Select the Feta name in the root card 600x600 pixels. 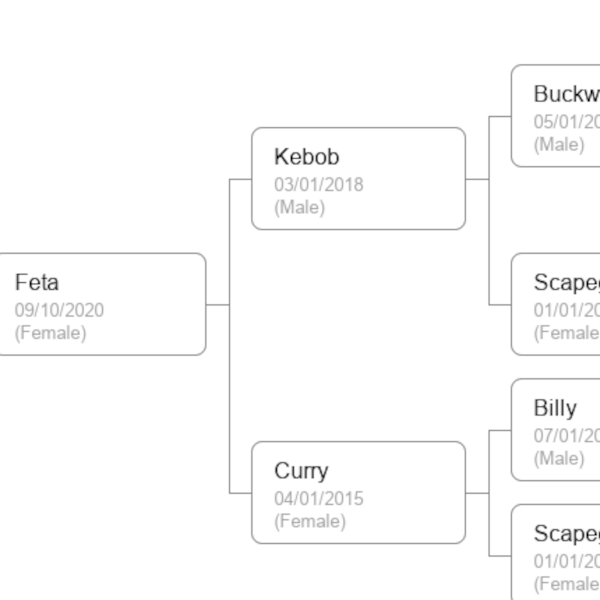(37, 283)
